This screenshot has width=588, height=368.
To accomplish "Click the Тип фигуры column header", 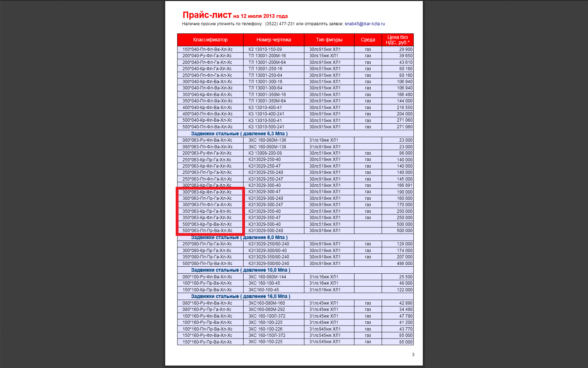I will pos(329,40).
